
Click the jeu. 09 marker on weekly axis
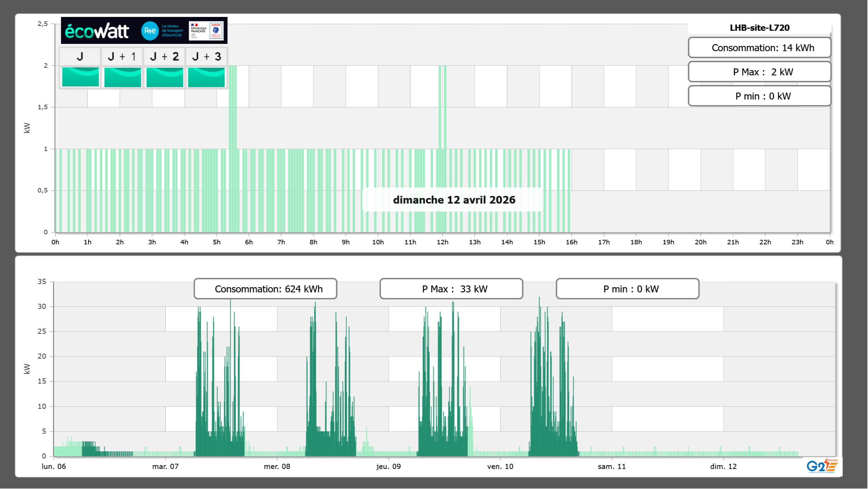click(x=389, y=466)
